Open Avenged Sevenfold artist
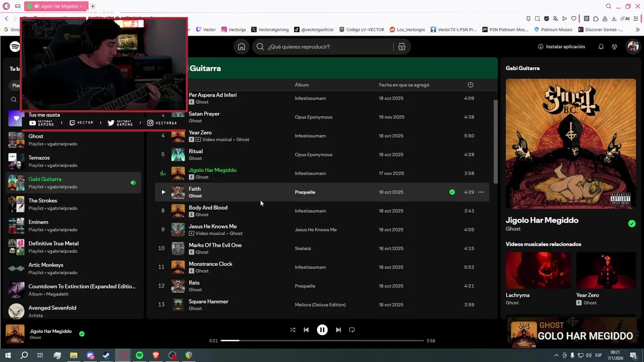644x362 pixels. [x=74, y=311]
